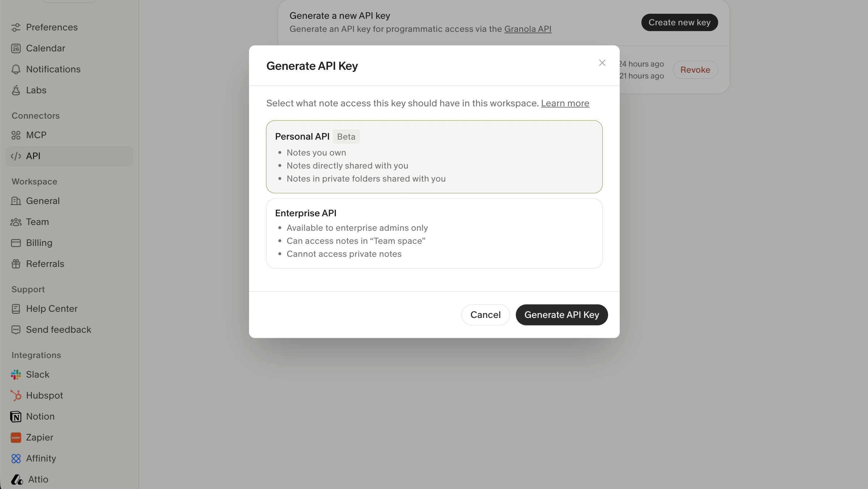
Task: Open the Slack integration
Action: (38, 374)
